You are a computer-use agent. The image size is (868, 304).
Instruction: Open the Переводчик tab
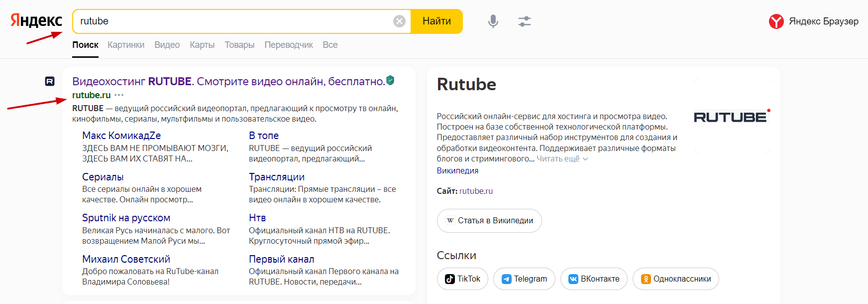289,45
